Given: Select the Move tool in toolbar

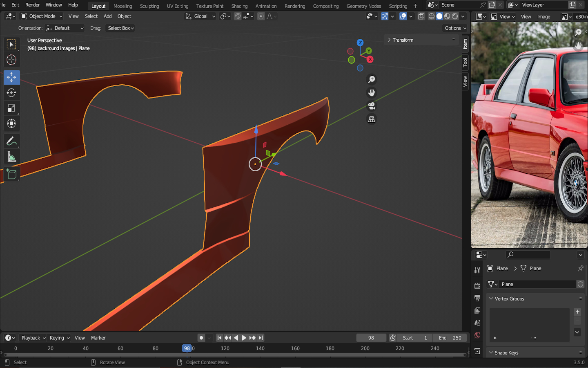Looking at the screenshot, I should (x=11, y=77).
